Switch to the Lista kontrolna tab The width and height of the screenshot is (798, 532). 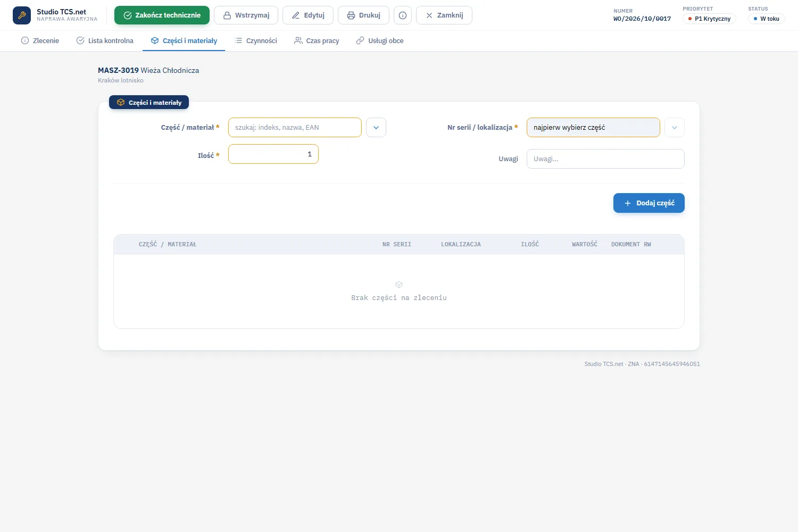pyautogui.click(x=105, y=40)
